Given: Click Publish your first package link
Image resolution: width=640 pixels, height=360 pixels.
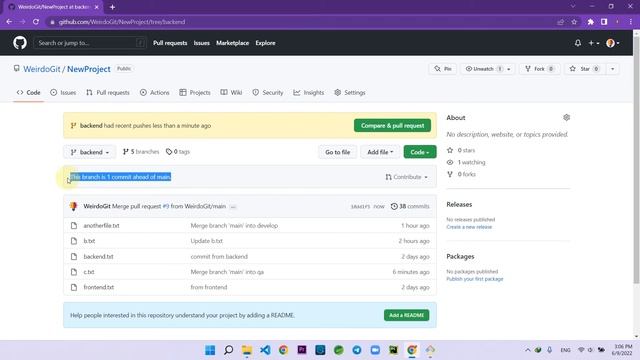Looking at the screenshot, I should [475, 279].
